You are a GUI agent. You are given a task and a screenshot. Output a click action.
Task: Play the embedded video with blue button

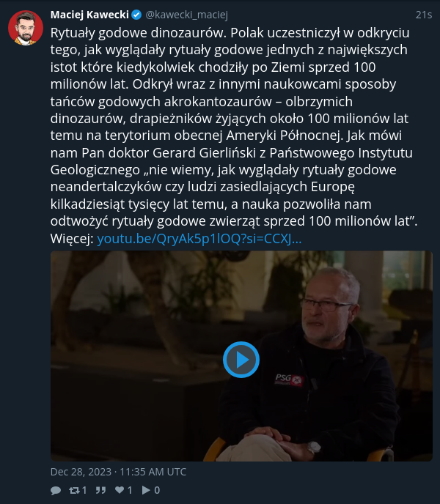[x=241, y=360]
